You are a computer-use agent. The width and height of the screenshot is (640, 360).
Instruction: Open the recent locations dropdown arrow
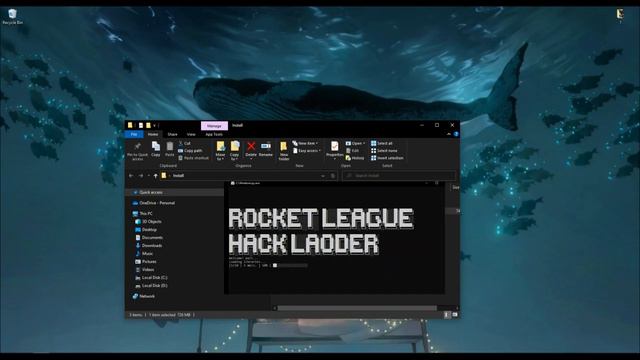tap(148, 176)
